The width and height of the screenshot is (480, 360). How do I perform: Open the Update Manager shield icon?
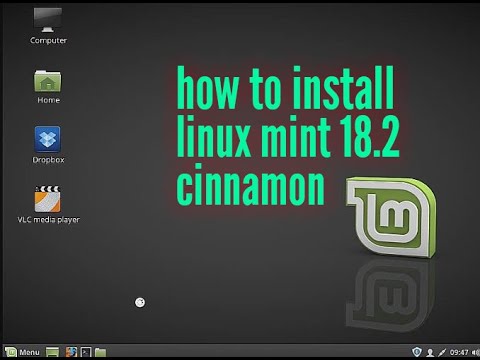pyautogui.click(x=417, y=352)
